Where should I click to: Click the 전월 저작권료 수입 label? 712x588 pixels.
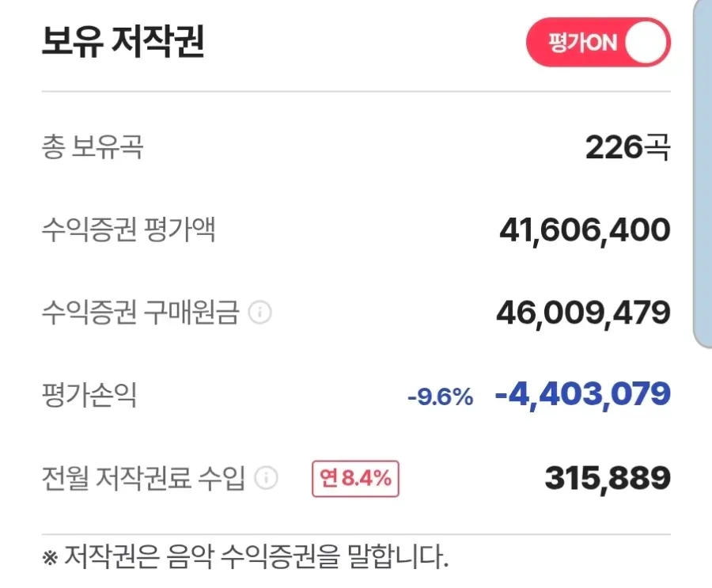pyautogui.click(x=143, y=477)
